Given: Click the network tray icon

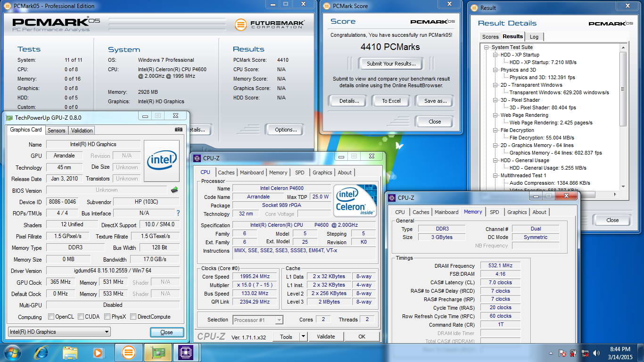Looking at the screenshot, I should coord(585,353).
